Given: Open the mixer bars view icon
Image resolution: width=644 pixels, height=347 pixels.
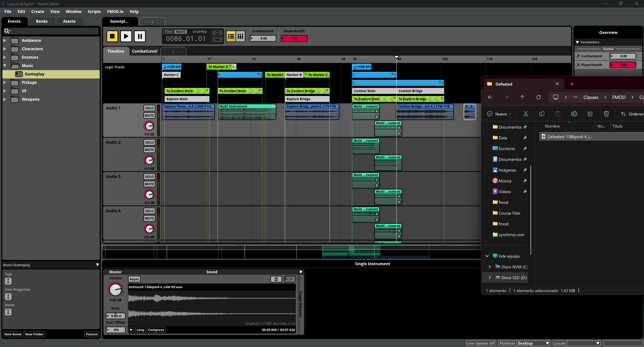Looking at the screenshot, I should point(241,36).
